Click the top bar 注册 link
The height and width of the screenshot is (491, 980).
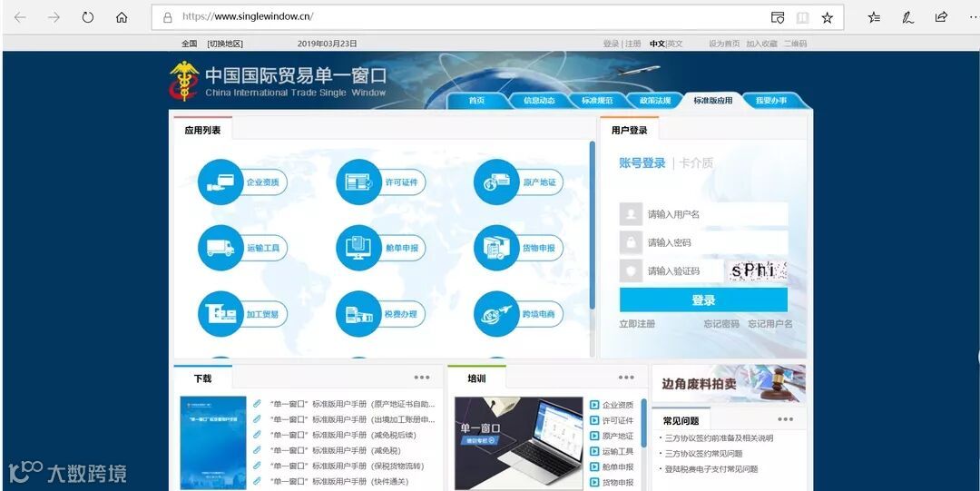(633, 44)
